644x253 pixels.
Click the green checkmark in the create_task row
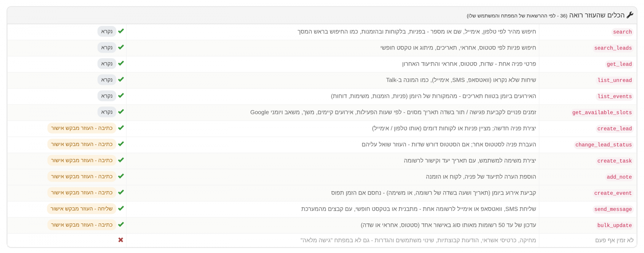[121, 160]
